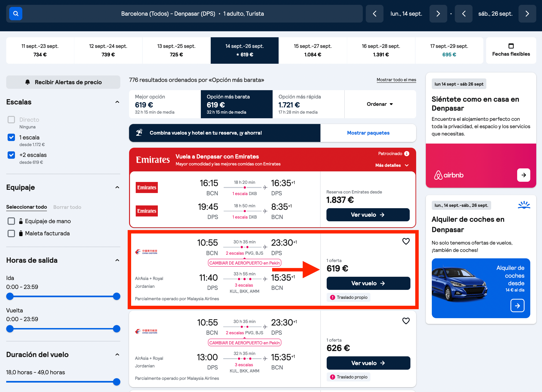This screenshot has height=392, width=542.
Task: Open Fechas flexibles calendar icon
Action: (x=511, y=46)
